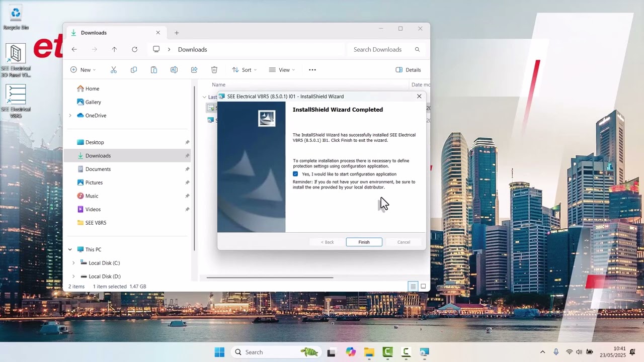Collapse the This PC tree node
644x362 pixels.
pos(70,249)
